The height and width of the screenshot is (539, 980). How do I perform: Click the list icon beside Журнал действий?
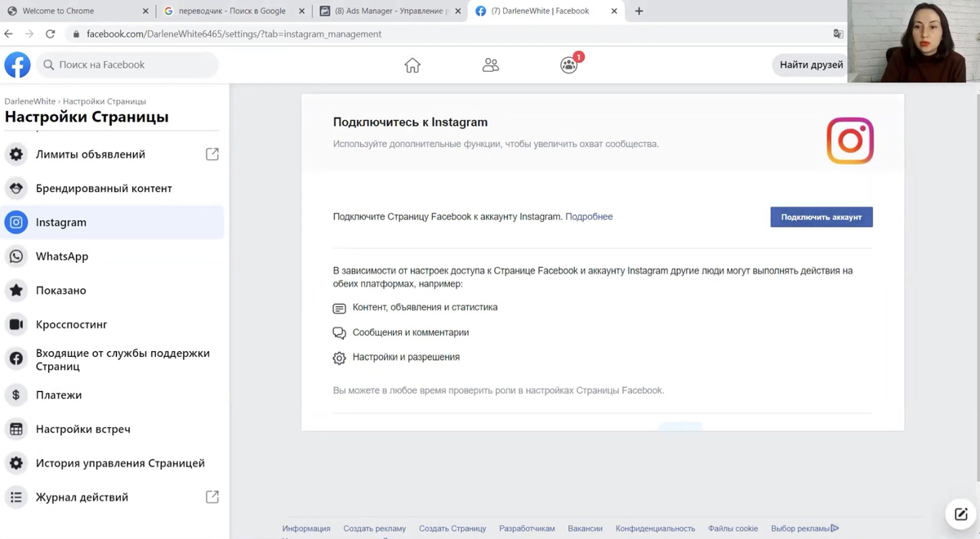[16, 497]
